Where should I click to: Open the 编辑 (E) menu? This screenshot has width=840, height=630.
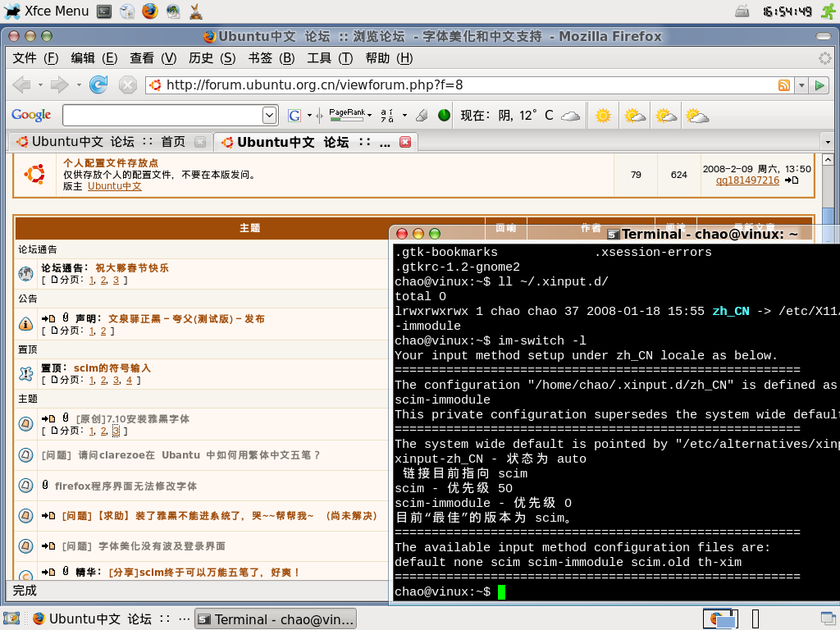(94, 58)
